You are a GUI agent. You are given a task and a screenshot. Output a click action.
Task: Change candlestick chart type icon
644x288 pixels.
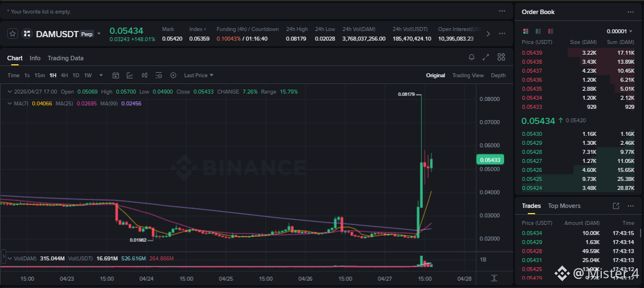[144, 75]
